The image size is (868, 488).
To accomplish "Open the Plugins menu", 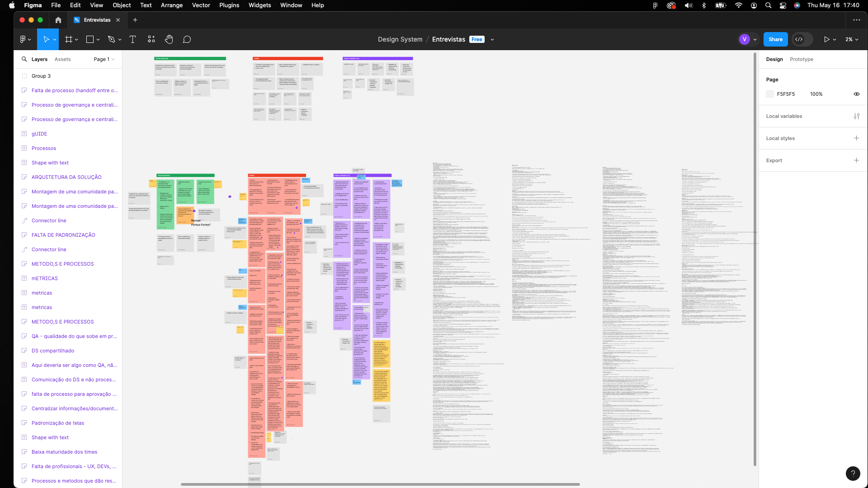I will tap(229, 5).
